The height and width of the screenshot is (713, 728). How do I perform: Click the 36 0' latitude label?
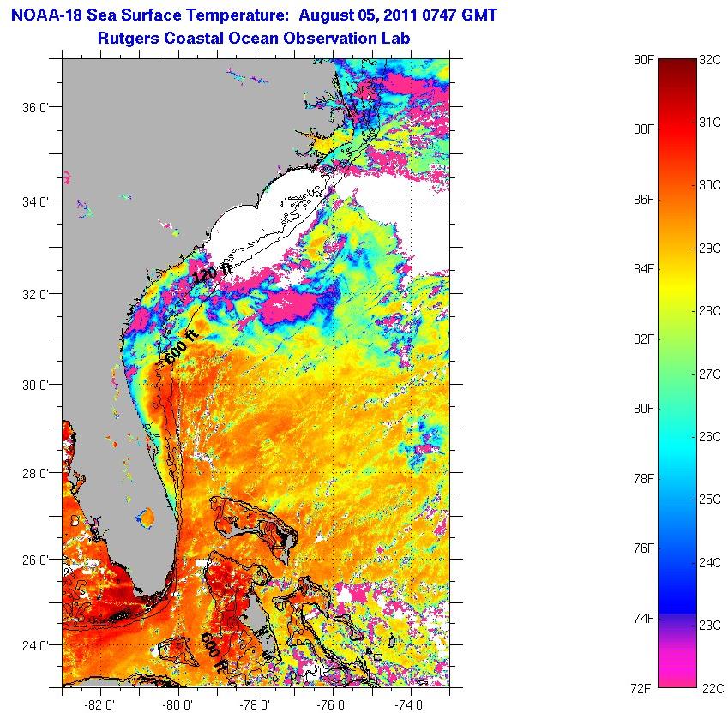(36, 108)
